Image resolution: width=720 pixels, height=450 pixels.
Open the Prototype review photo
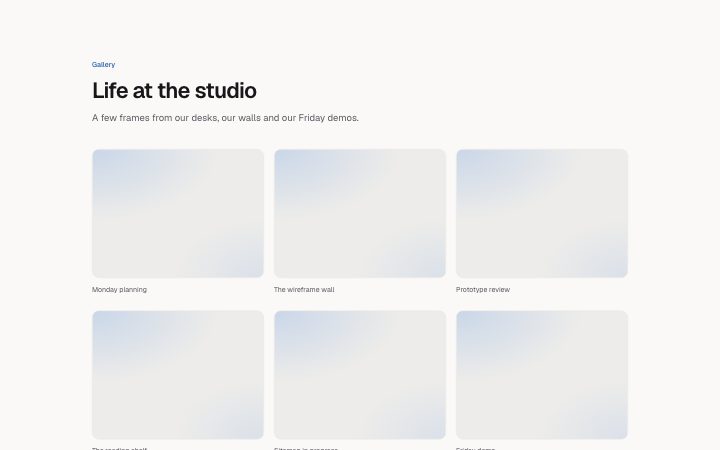click(x=542, y=213)
